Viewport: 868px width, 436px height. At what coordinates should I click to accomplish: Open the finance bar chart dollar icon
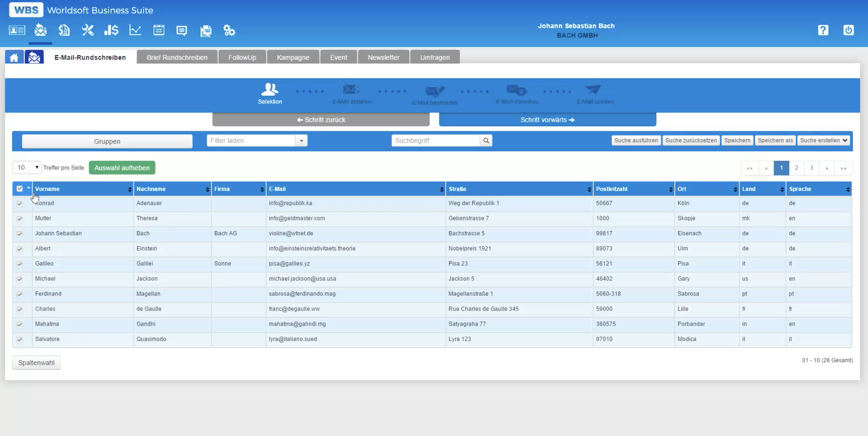(x=111, y=30)
